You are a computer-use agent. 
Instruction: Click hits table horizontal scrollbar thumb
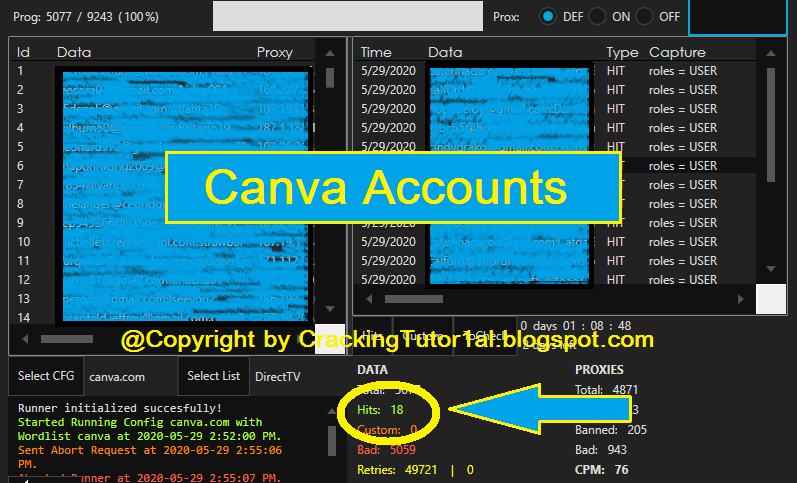(413, 299)
